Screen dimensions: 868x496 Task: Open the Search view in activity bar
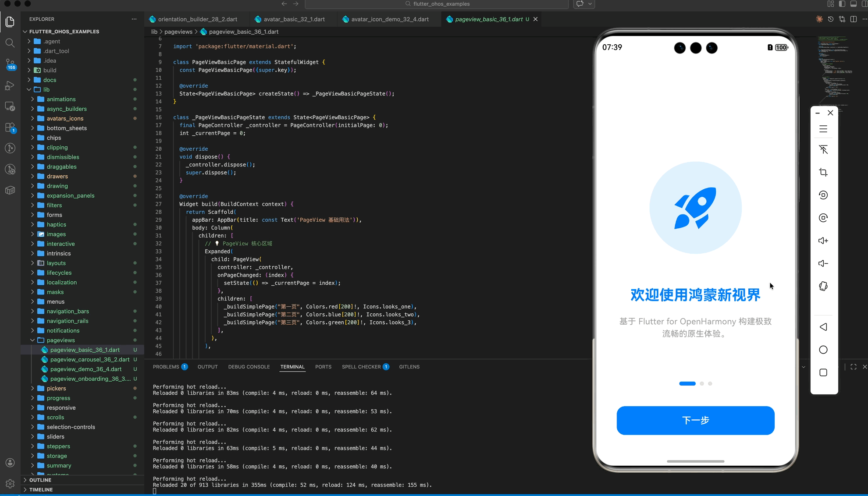[10, 43]
